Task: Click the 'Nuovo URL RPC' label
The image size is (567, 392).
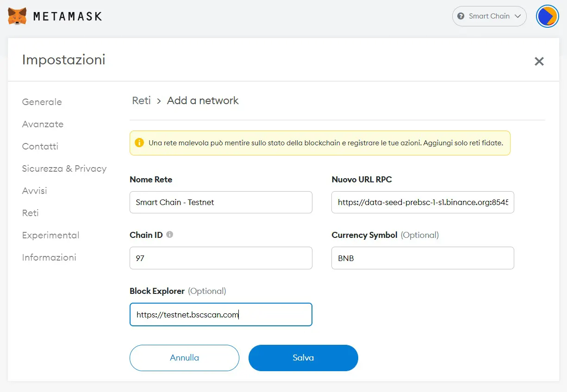Action: tap(362, 180)
